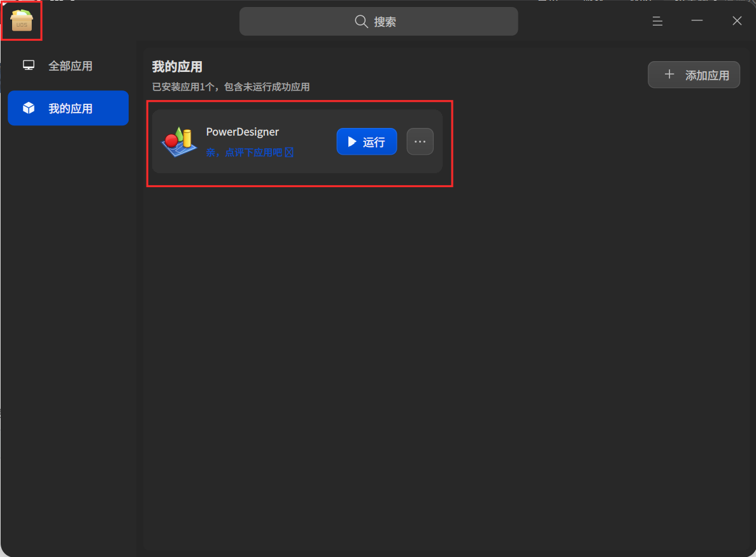Click the PowerDesigner app icon

pos(179,142)
